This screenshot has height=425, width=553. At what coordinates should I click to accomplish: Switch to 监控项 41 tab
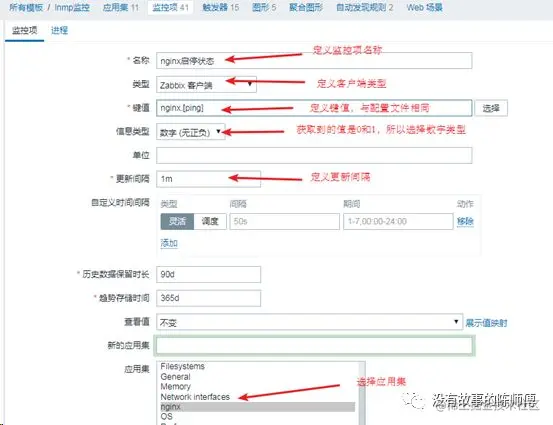point(170,7)
